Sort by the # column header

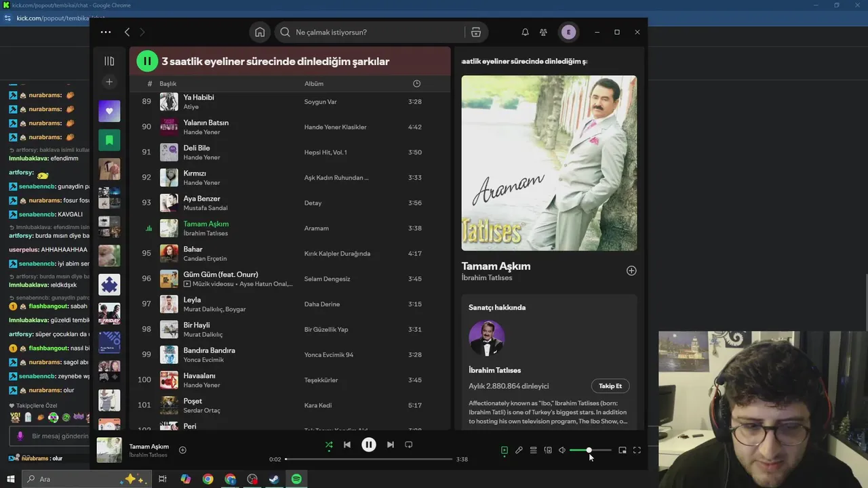pyautogui.click(x=150, y=83)
